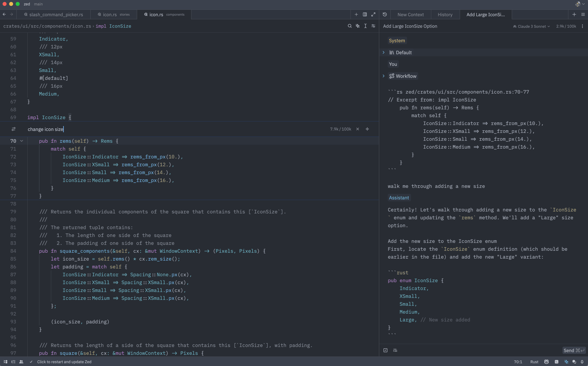Toggle assistant panel sparkle in status bar
This screenshot has width=588, height=366.
point(566,362)
